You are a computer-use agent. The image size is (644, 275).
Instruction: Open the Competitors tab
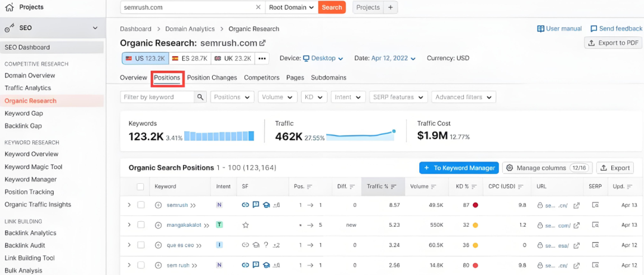pos(262,78)
